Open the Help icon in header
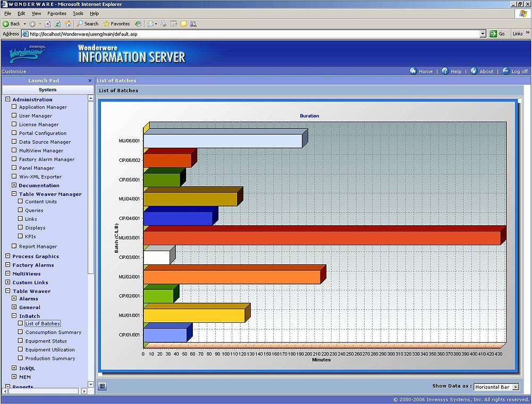 [445, 71]
